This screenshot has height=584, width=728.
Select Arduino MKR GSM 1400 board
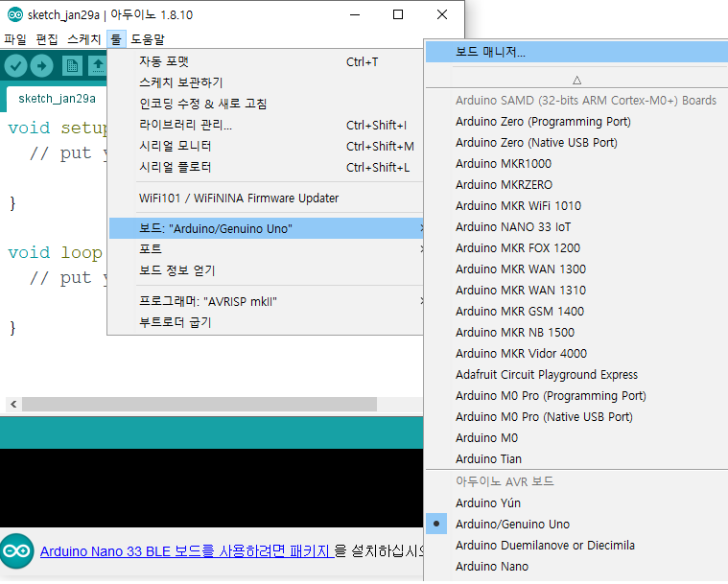pyautogui.click(x=576, y=312)
